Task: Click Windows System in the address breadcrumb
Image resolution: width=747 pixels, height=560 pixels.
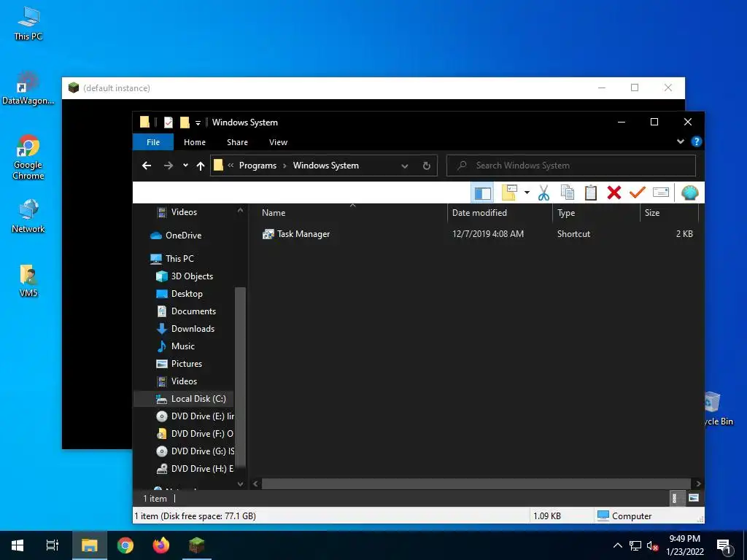Action: [x=326, y=166]
